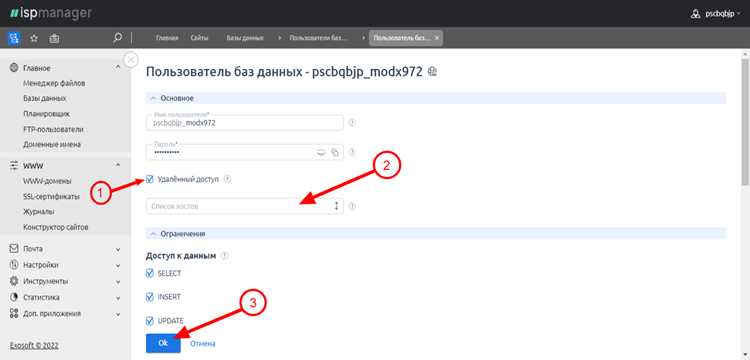The height and width of the screenshot is (360, 750).
Task: Click the user account icon
Action: click(x=695, y=14)
